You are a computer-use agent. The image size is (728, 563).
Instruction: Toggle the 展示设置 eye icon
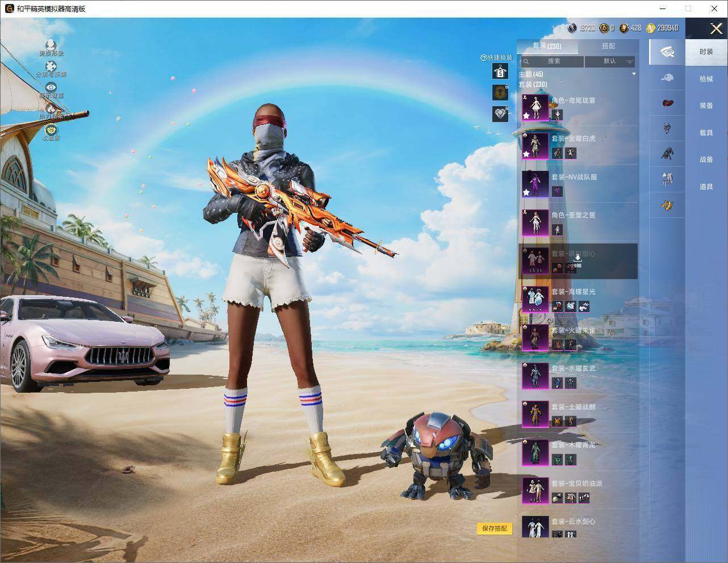point(51,87)
